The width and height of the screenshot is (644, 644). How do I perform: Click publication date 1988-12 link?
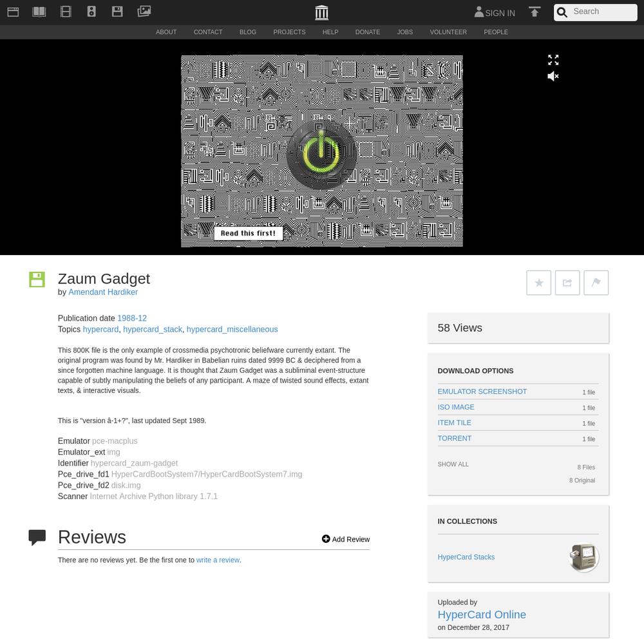click(132, 318)
